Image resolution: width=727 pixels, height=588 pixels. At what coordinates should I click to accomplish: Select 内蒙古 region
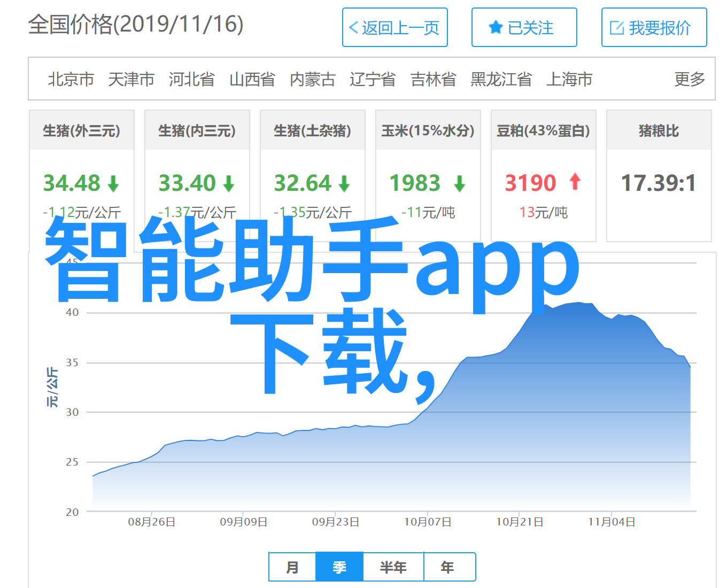click(x=313, y=79)
